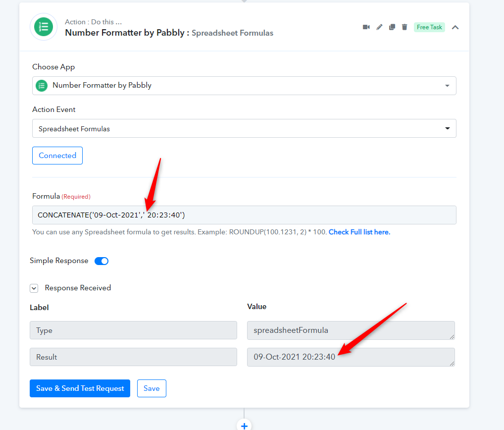Toggle the Simple Response switch
This screenshot has width=504, height=430.
tap(101, 261)
